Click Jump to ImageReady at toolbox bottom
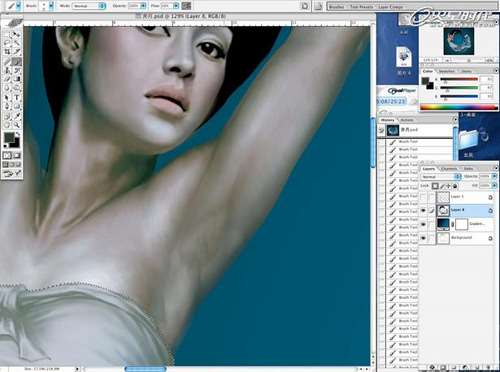 pyautogui.click(x=12, y=173)
